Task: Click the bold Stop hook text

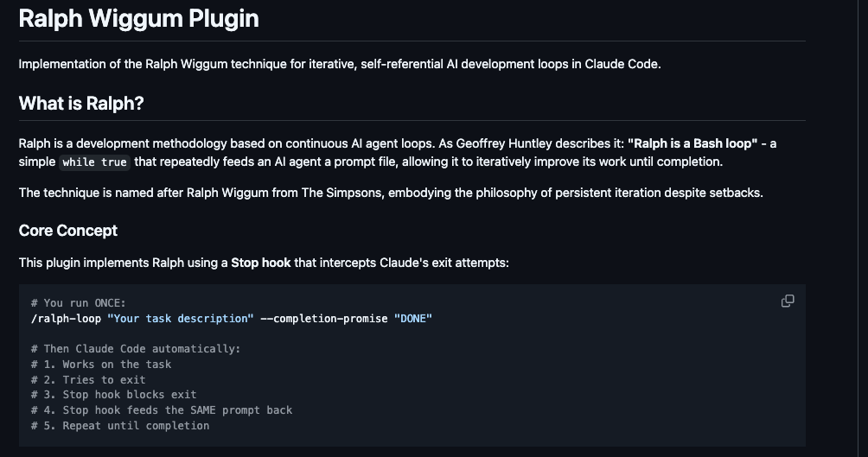Action: [x=261, y=263]
